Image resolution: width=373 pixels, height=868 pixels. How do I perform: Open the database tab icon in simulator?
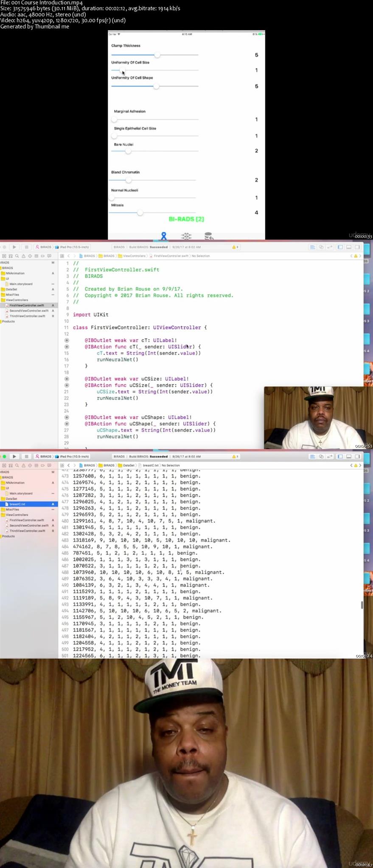pos(208,236)
